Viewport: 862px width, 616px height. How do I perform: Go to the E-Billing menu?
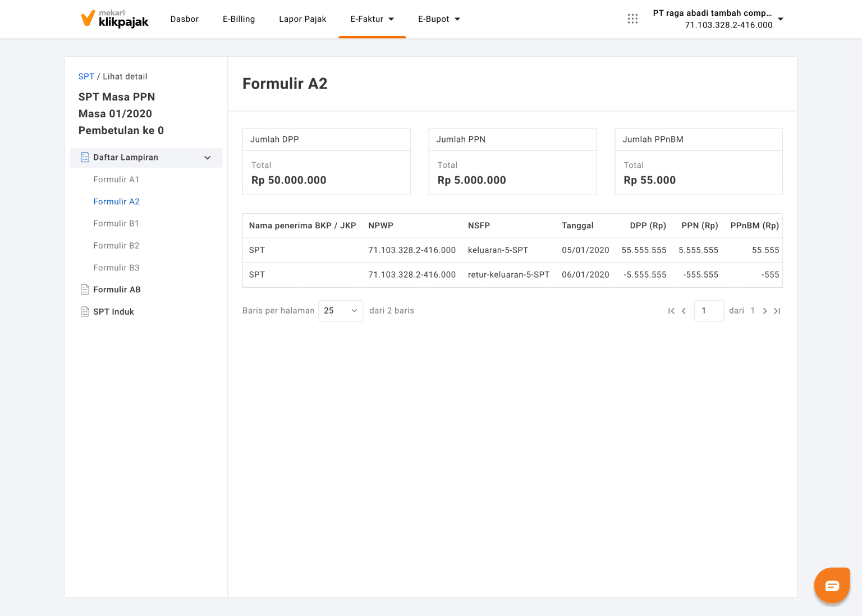(x=239, y=19)
